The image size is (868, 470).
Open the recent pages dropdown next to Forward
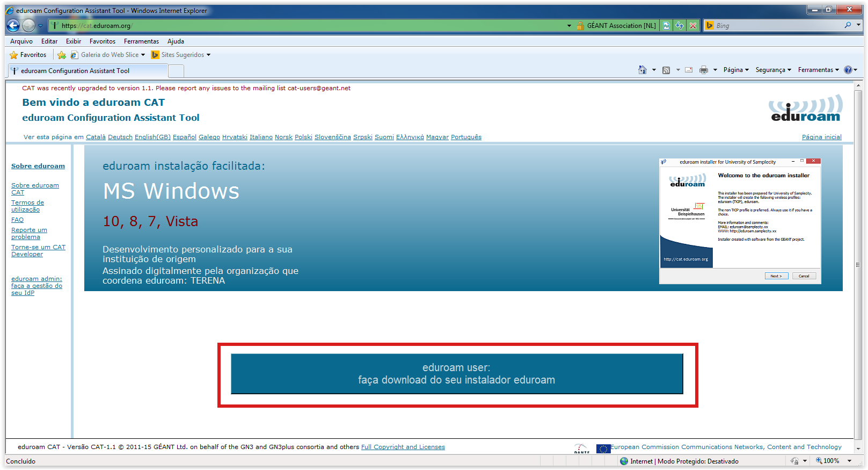click(40, 25)
